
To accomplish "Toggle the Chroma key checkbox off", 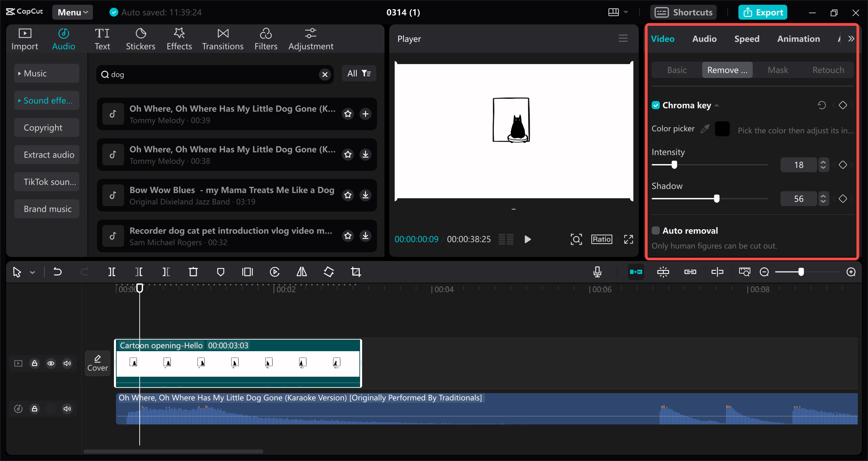I will click(x=656, y=105).
